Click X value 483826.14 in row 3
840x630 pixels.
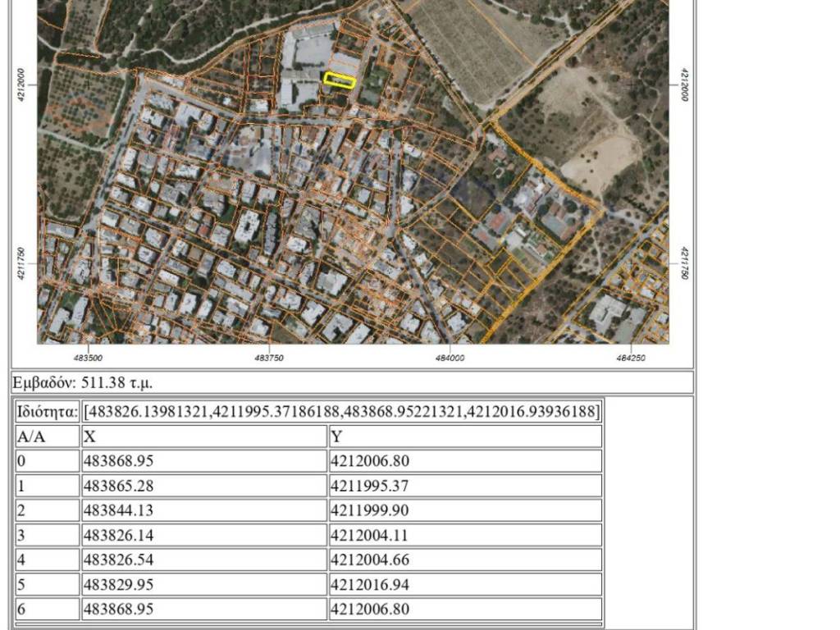click(118, 535)
